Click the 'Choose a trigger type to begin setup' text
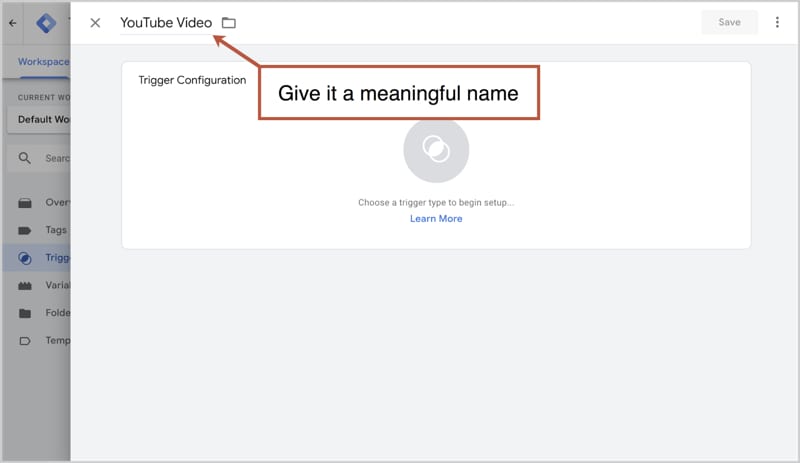This screenshot has height=463, width=800. pyautogui.click(x=436, y=203)
